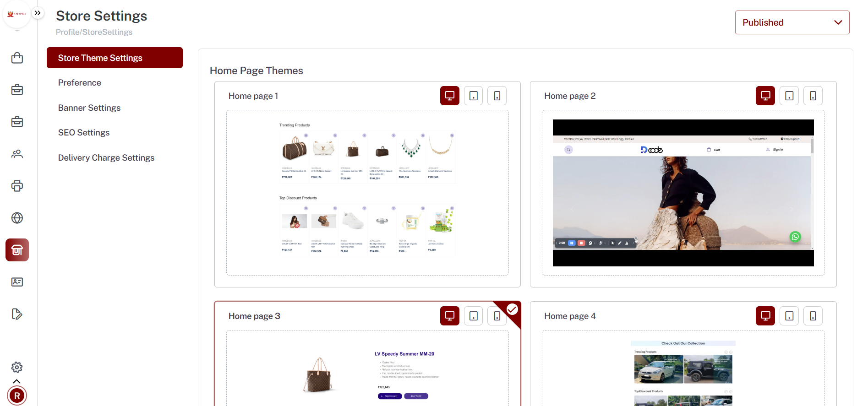Click the active storefront sidebar icon

pyautogui.click(x=17, y=250)
